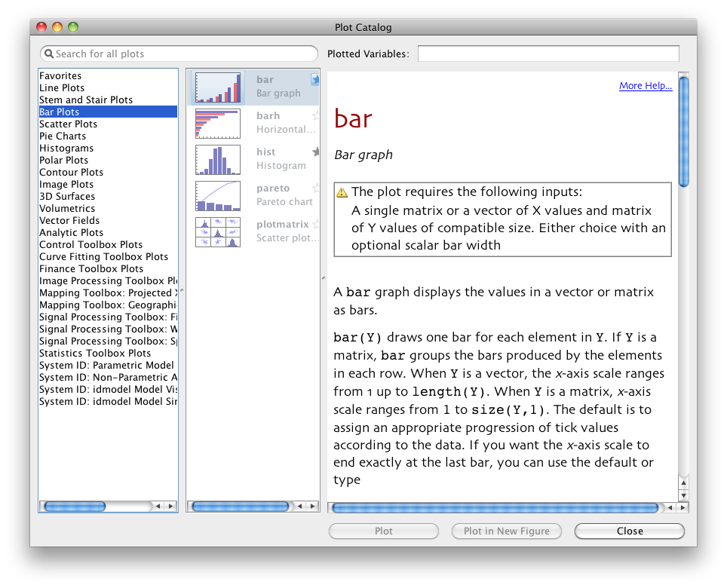Open the Histograms category
The height and width of the screenshot is (588, 727).
pos(66,149)
